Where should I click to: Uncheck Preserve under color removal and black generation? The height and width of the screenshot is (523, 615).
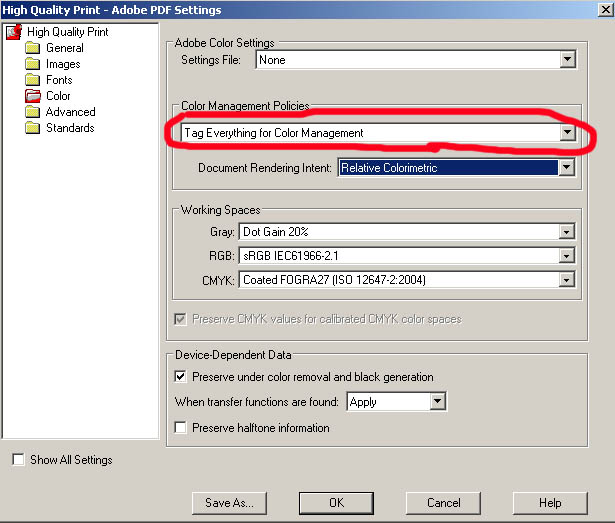[x=180, y=377]
